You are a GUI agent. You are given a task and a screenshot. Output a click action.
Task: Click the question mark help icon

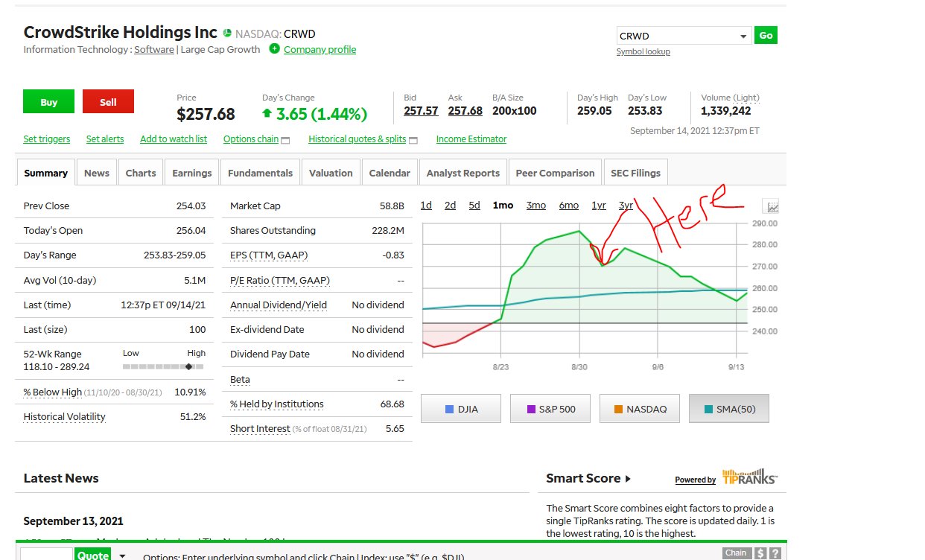click(x=775, y=553)
